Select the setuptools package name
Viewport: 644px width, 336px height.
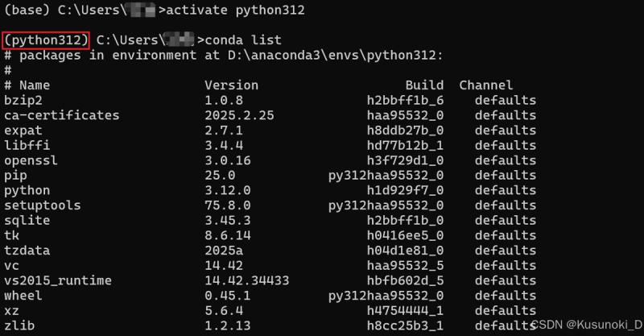[x=43, y=205]
